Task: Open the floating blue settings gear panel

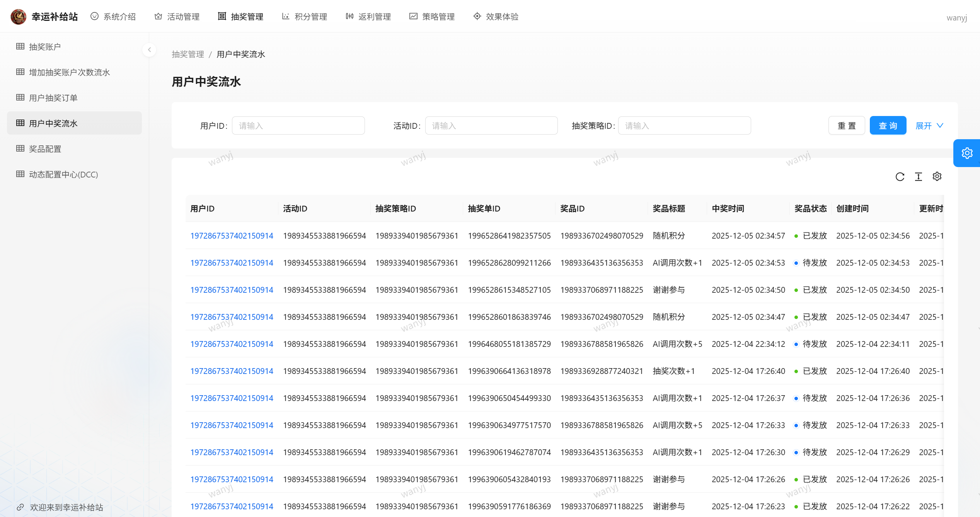Action: tap(967, 153)
